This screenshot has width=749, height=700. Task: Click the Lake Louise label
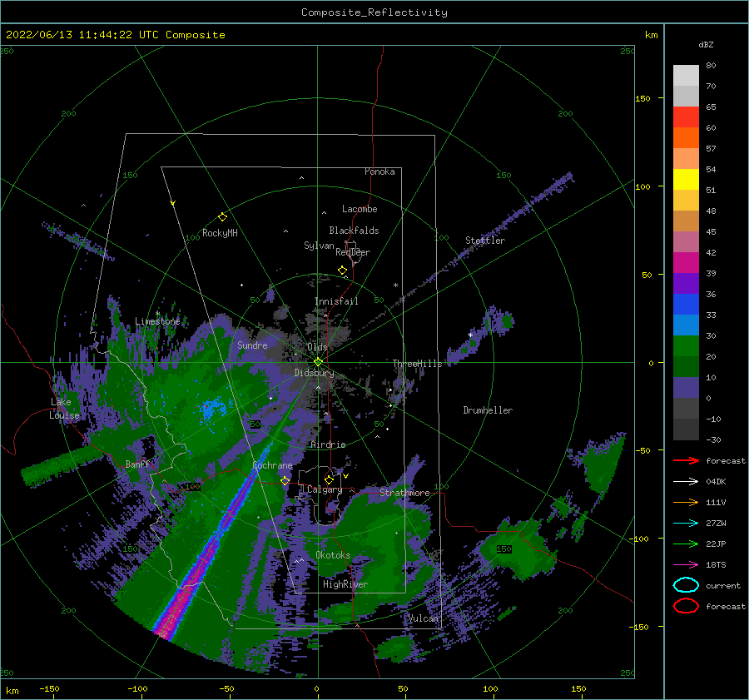tap(64, 409)
